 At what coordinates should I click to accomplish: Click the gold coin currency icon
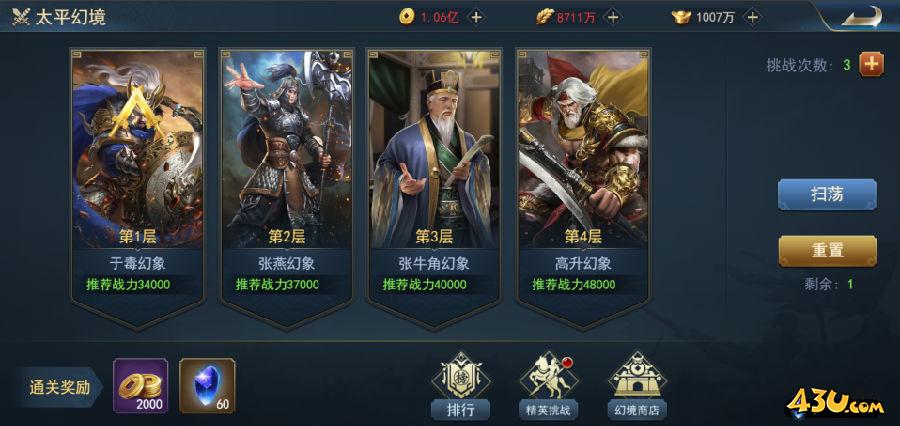point(406,17)
